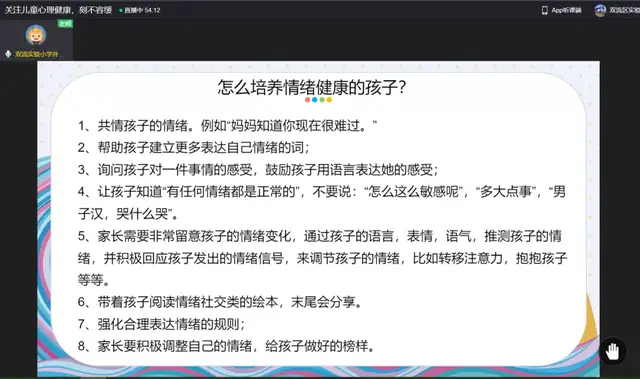Click the text 子汉，哭什么哭
The height and width of the screenshot is (379, 640).
pyautogui.click(x=127, y=213)
